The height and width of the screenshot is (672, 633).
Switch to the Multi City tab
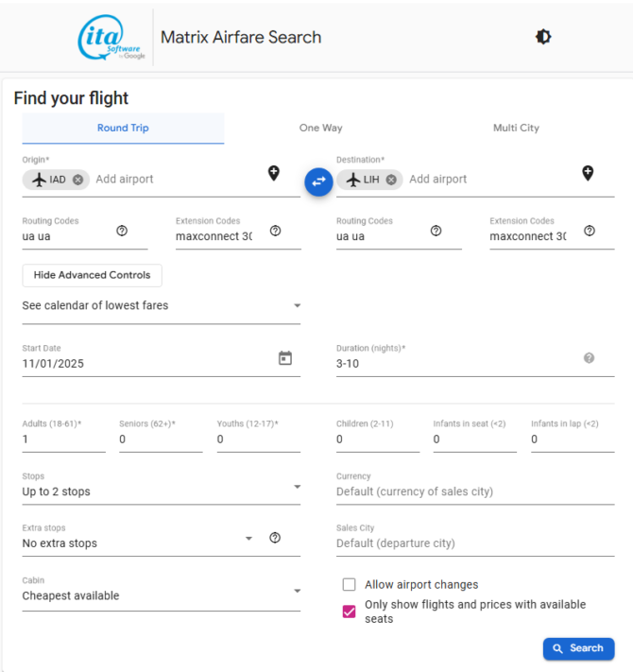pos(516,128)
